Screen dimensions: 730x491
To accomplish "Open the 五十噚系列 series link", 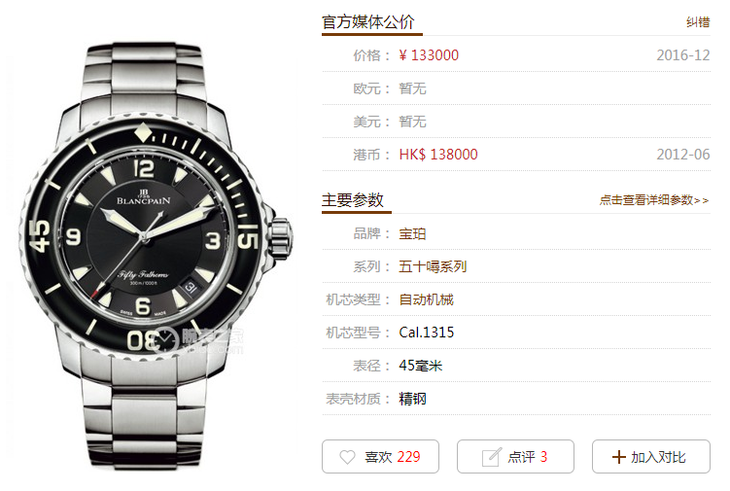I will pyautogui.click(x=433, y=266).
